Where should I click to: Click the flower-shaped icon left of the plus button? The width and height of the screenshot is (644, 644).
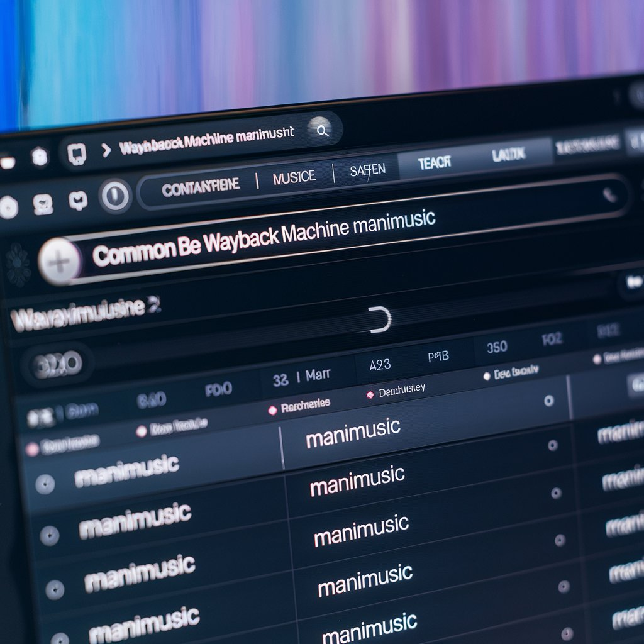click(x=18, y=265)
